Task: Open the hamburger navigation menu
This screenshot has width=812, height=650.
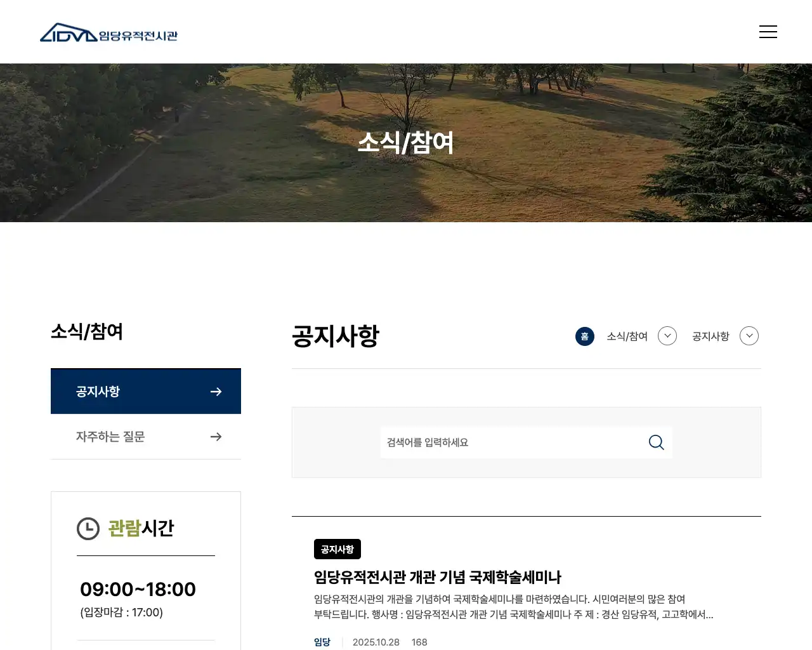Action: [768, 31]
